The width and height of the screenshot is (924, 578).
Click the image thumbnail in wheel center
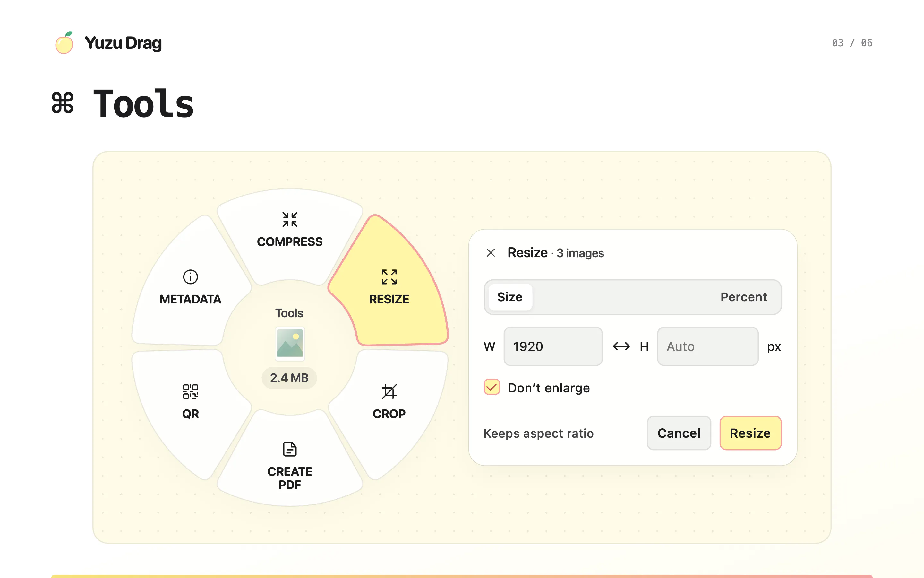(290, 344)
